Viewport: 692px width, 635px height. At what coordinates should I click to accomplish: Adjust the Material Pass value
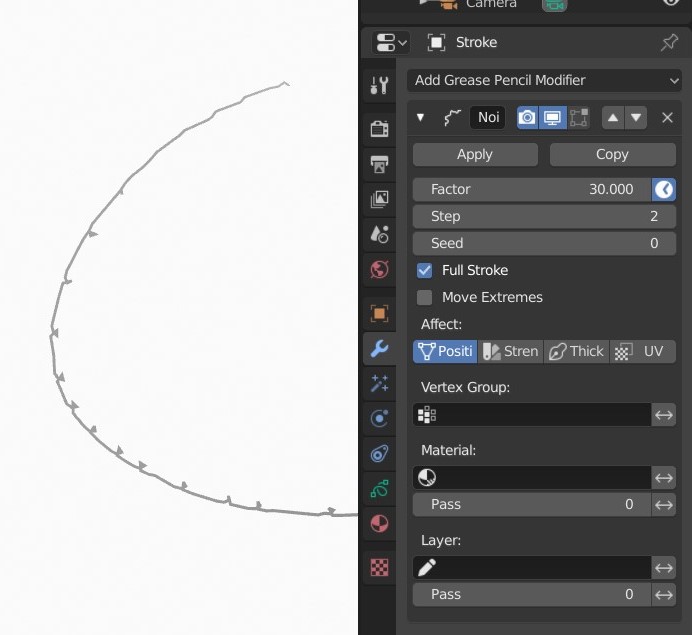[x=532, y=504]
